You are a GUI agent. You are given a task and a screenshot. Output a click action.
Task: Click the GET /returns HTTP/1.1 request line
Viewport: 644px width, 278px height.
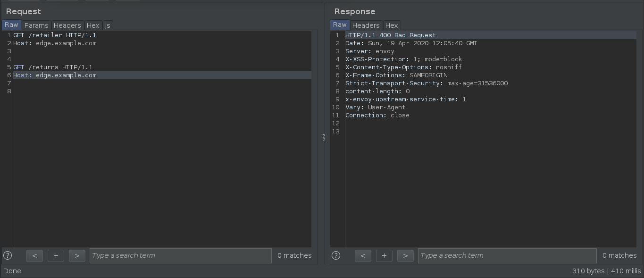pos(53,67)
